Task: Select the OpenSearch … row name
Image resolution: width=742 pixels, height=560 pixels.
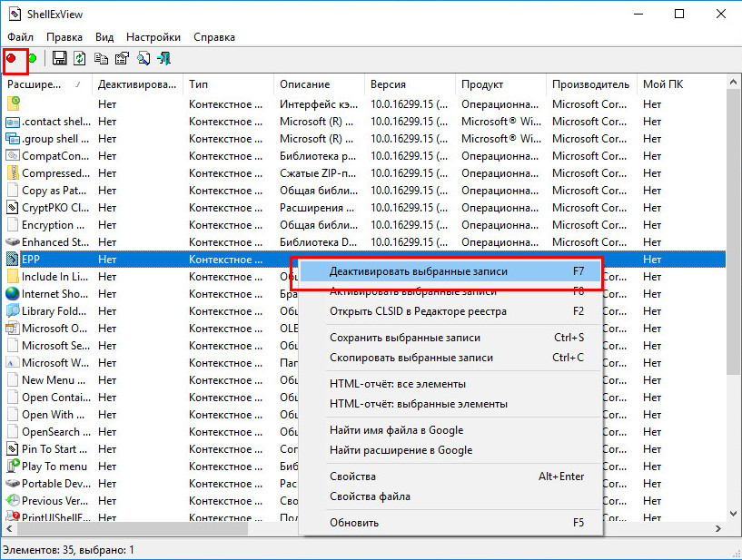Action: 56,432
